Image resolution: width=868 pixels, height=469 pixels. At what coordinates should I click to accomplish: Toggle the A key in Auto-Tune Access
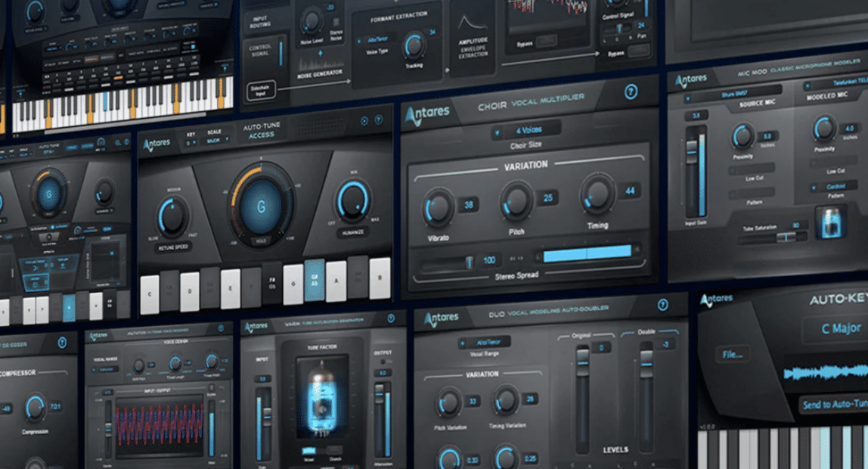(336, 281)
